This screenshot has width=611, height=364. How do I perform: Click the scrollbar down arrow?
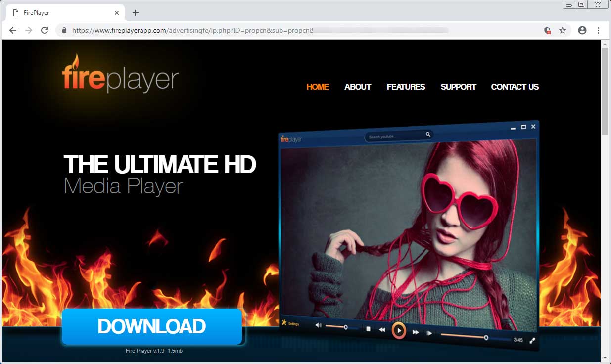[605, 357]
